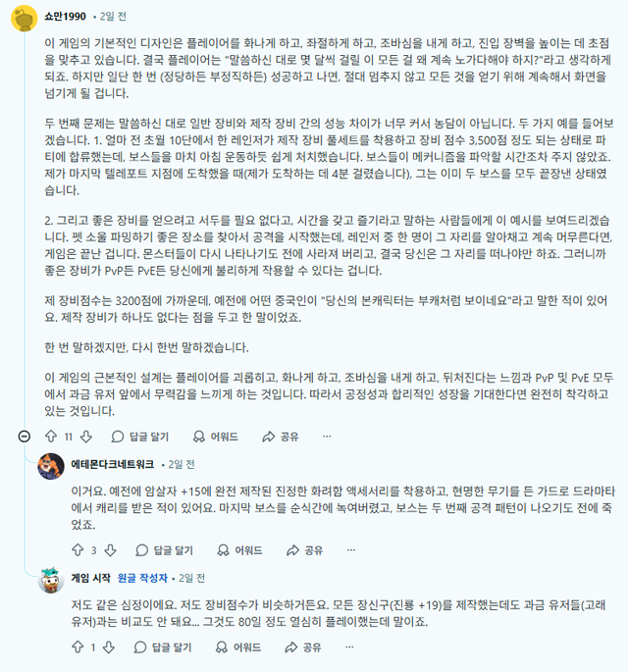Upvote 에테몬다크네트워크's reply

click(78, 549)
